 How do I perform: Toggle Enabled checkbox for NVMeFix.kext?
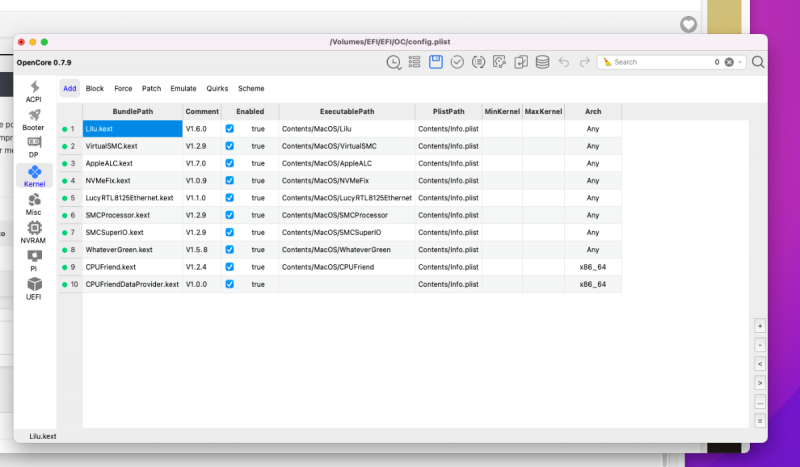(230, 181)
